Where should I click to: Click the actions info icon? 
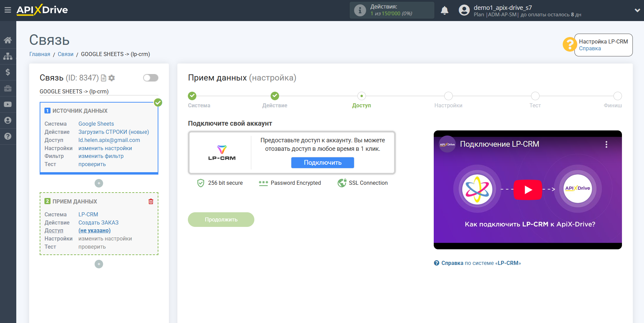pos(360,10)
